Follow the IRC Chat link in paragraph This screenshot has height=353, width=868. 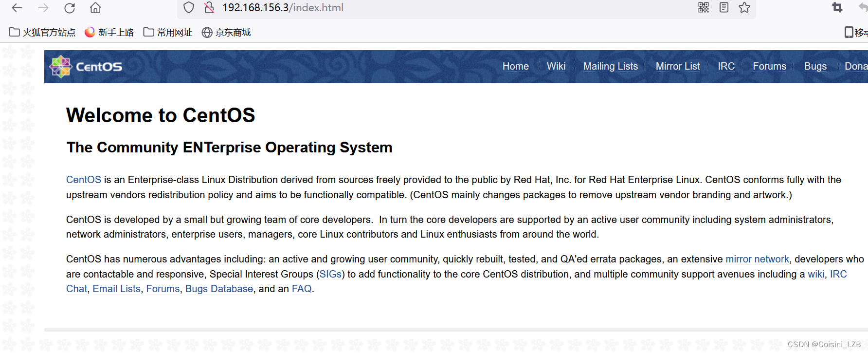(838, 274)
